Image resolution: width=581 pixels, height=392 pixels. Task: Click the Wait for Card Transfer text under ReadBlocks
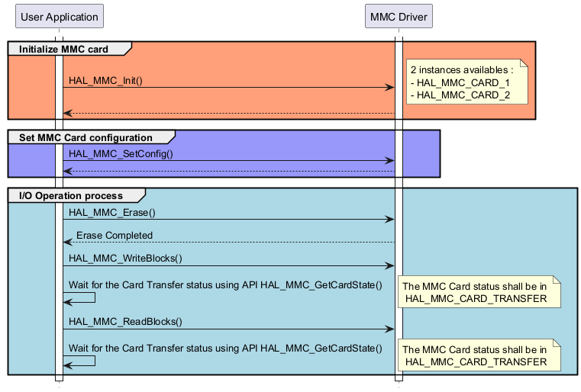tap(225, 349)
